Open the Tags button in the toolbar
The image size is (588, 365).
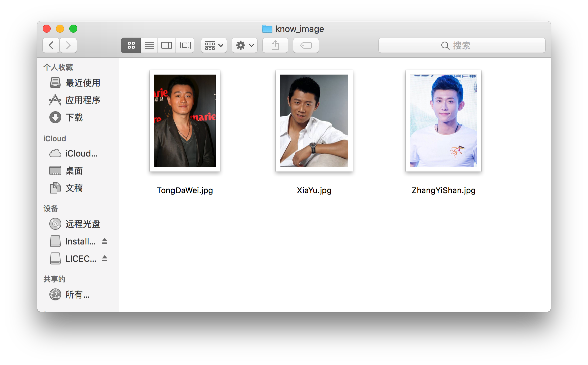(x=306, y=45)
